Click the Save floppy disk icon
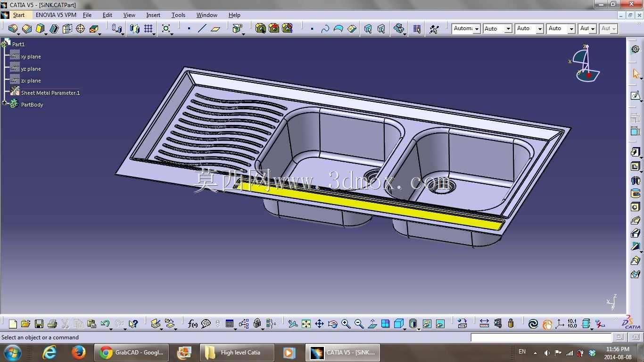The width and height of the screenshot is (644, 362). 39,324
